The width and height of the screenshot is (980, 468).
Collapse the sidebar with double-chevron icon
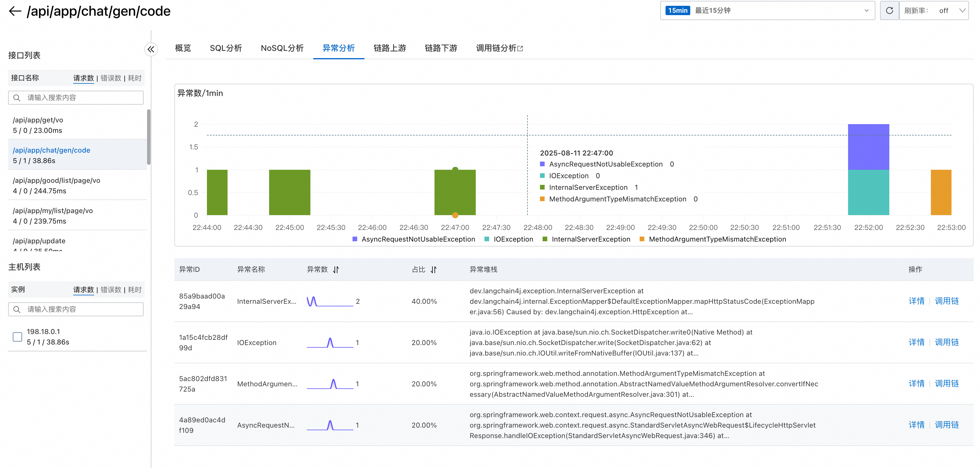151,49
